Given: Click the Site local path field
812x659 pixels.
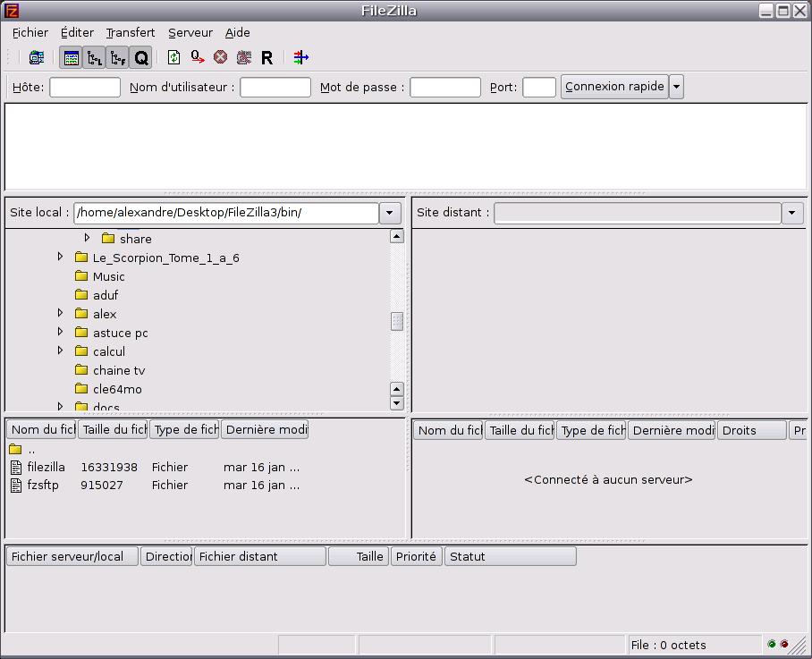Looking at the screenshot, I should tap(226, 213).
